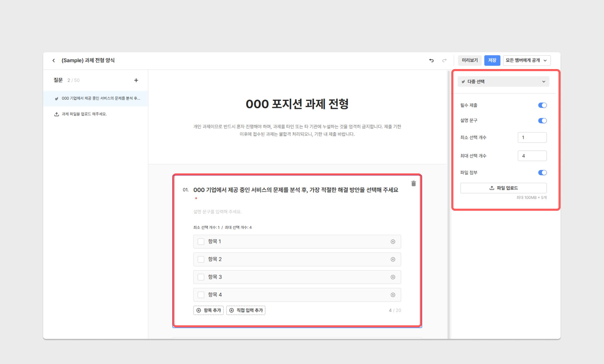This screenshot has width=604, height=364.
Task: Click the 항목 추가 add-option button
Action: click(209, 310)
